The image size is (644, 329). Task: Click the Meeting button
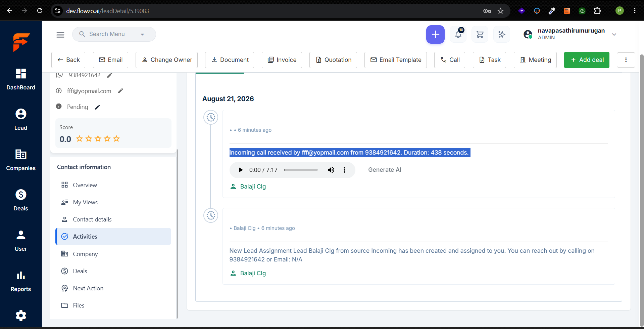tap(535, 60)
